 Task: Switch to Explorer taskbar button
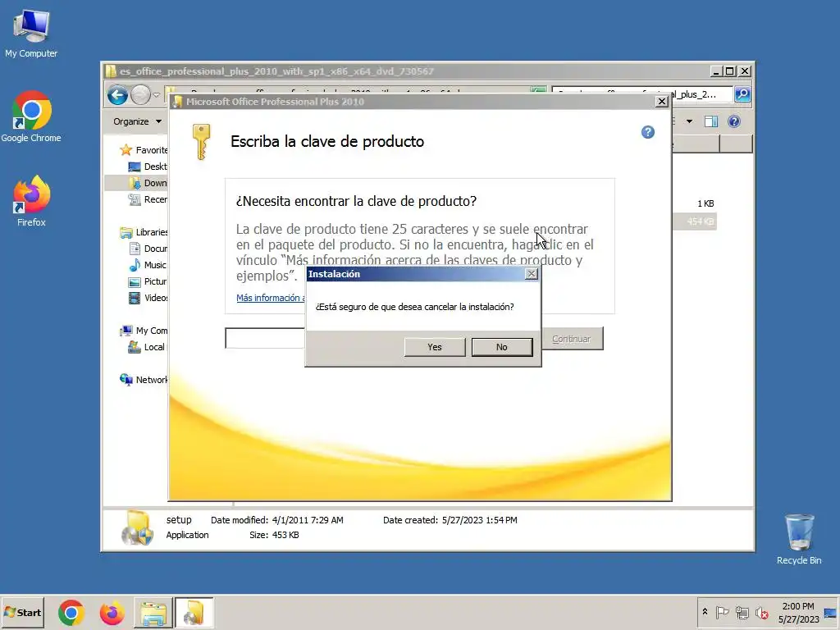(153, 613)
